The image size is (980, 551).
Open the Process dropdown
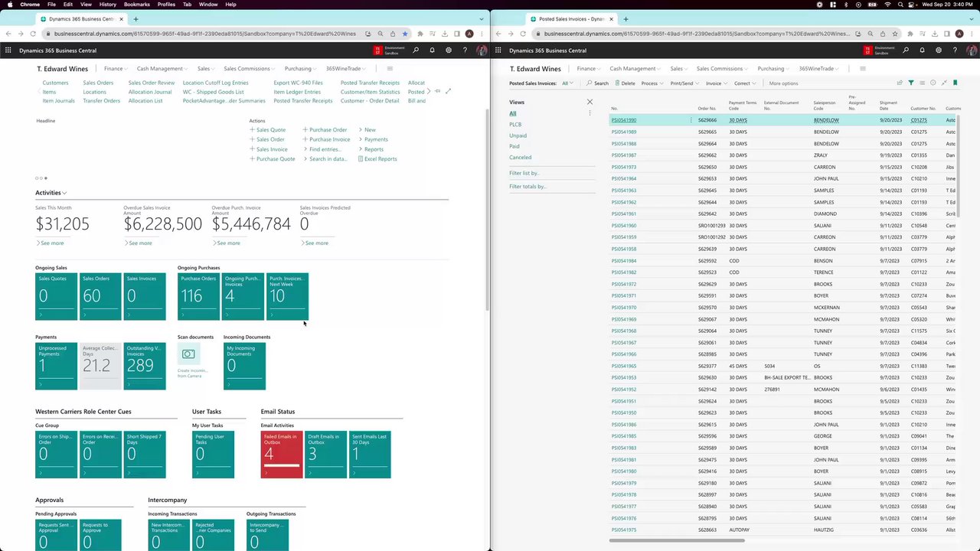652,83
